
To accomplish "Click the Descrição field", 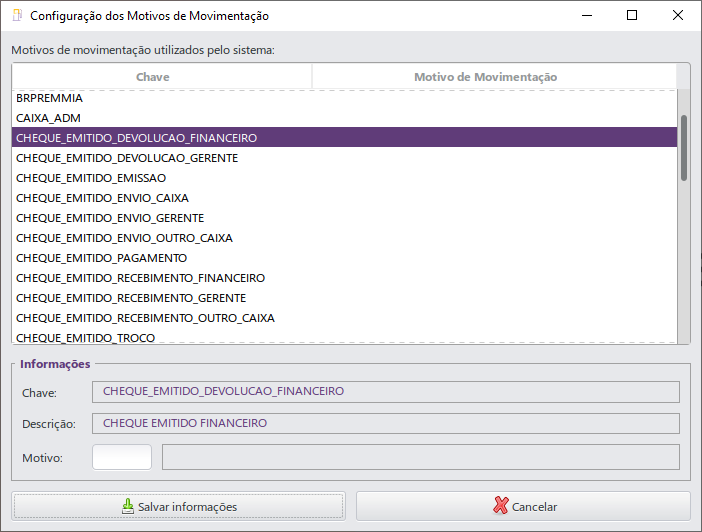I will click(386, 423).
